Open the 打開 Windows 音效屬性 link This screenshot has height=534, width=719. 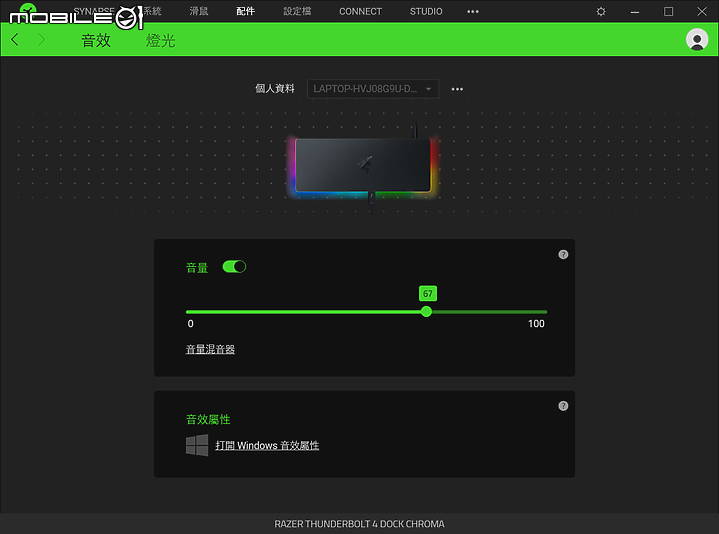pyautogui.click(x=267, y=445)
